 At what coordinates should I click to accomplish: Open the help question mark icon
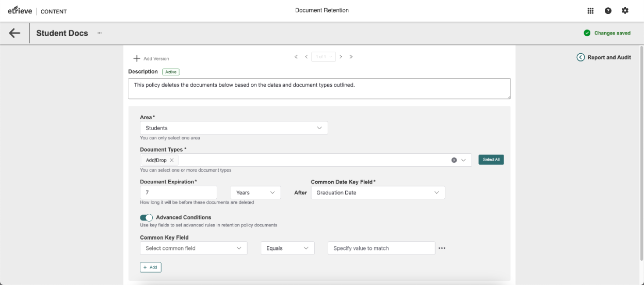608,11
